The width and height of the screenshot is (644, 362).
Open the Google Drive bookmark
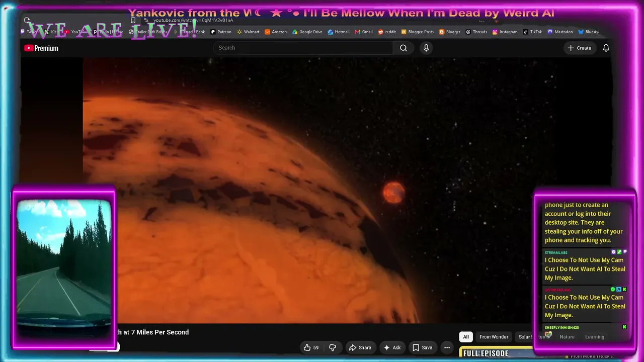tap(307, 32)
